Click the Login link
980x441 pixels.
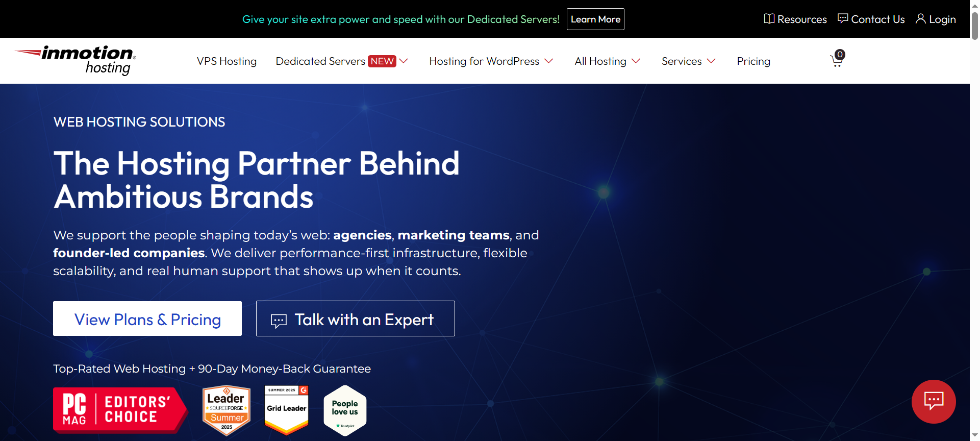(x=936, y=19)
